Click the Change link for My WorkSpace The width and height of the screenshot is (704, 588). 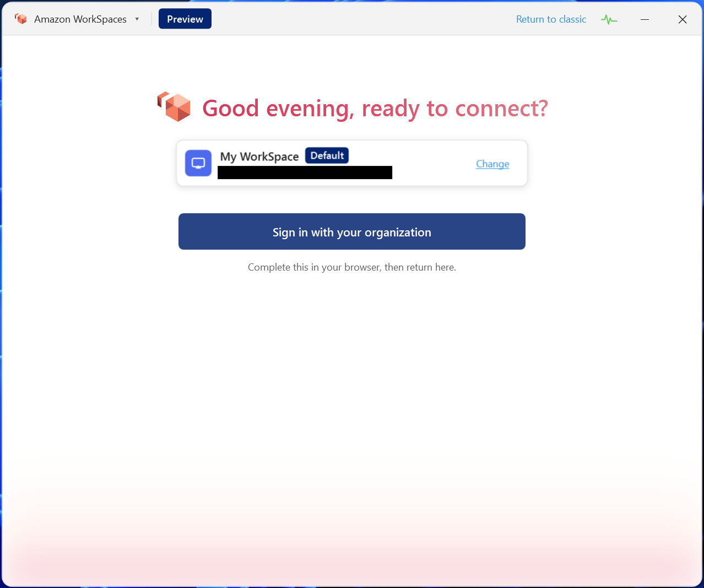coord(492,164)
